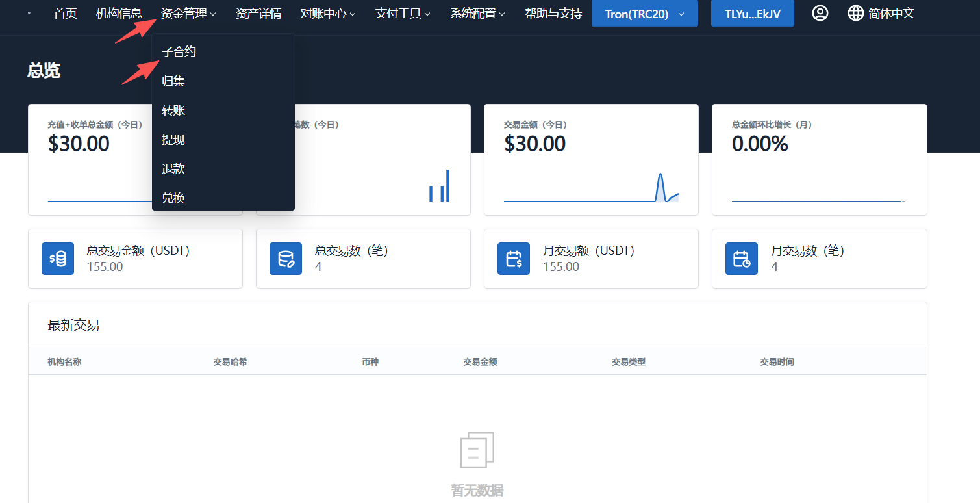Image resolution: width=980 pixels, height=503 pixels.
Task: Click the total transaction count database icon
Action: tap(286, 259)
